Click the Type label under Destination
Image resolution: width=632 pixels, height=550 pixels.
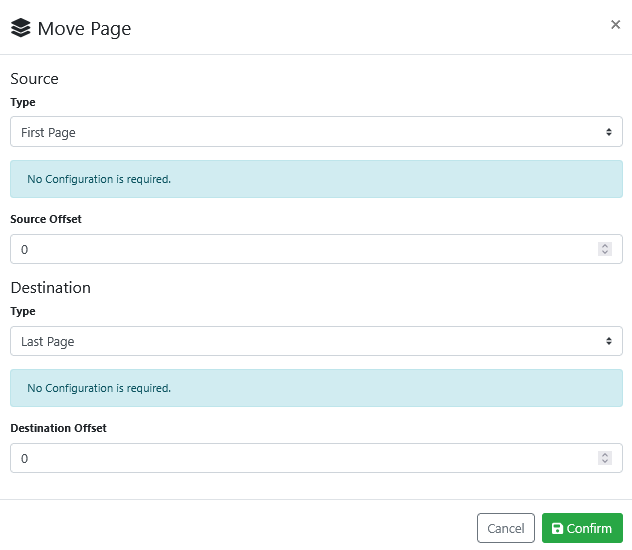pyautogui.click(x=23, y=311)
